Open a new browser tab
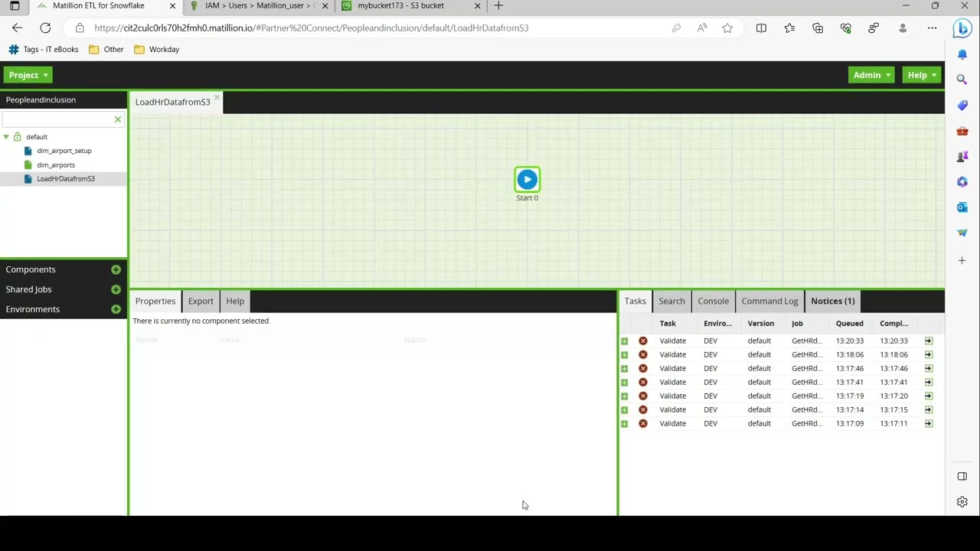Image resolution: width=980 pixels, height=551 pixels. coord(498,6)
